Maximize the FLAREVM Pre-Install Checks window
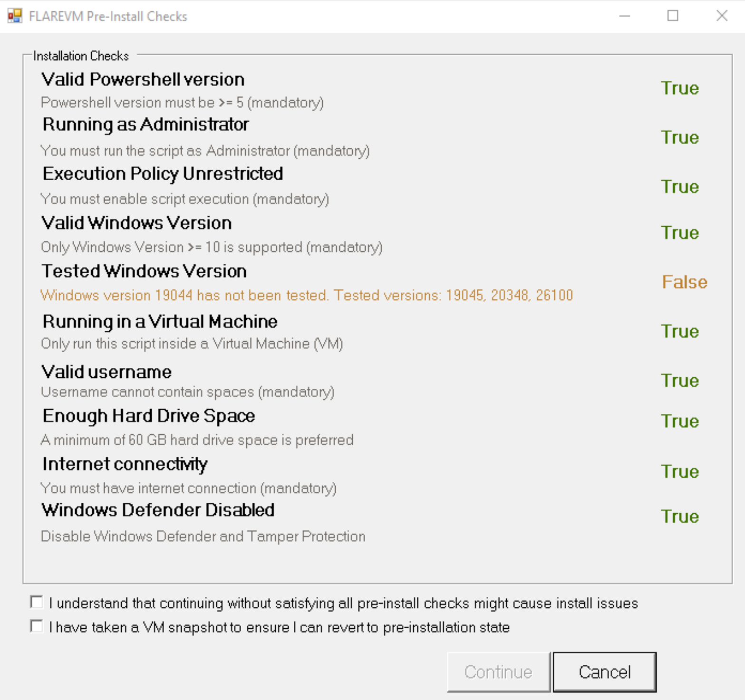Image resolution: width=745 pixels, height=700 pixels. coord(673,16)
